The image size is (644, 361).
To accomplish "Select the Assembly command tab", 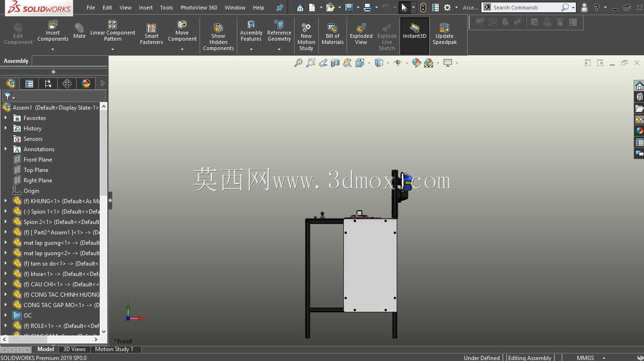I will click(16, 61).
